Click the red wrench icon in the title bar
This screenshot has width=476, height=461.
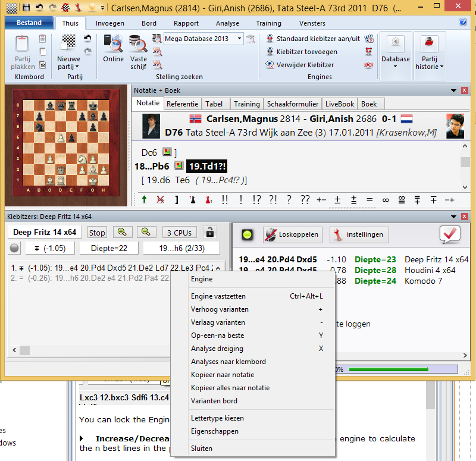pos(79,7)
